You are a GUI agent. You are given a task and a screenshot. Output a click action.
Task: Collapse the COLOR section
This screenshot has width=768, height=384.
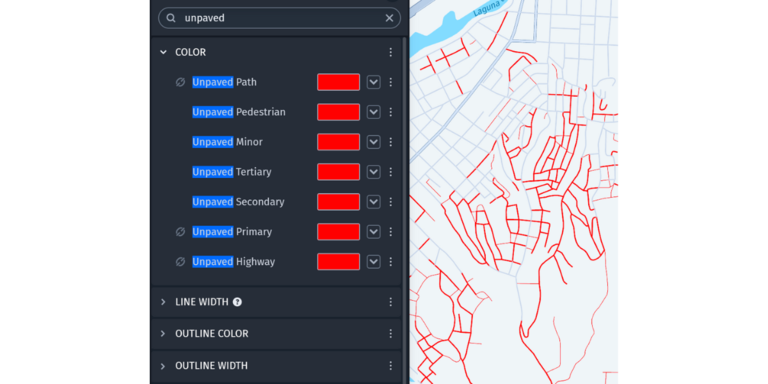coord(164,52)
